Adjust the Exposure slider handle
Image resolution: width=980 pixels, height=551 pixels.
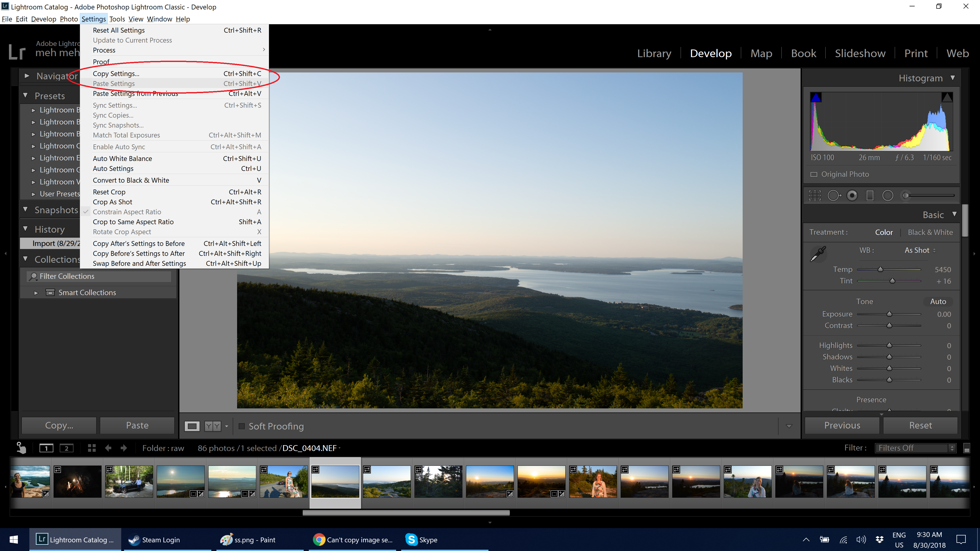pyautogui.click(x=889, y=315)
